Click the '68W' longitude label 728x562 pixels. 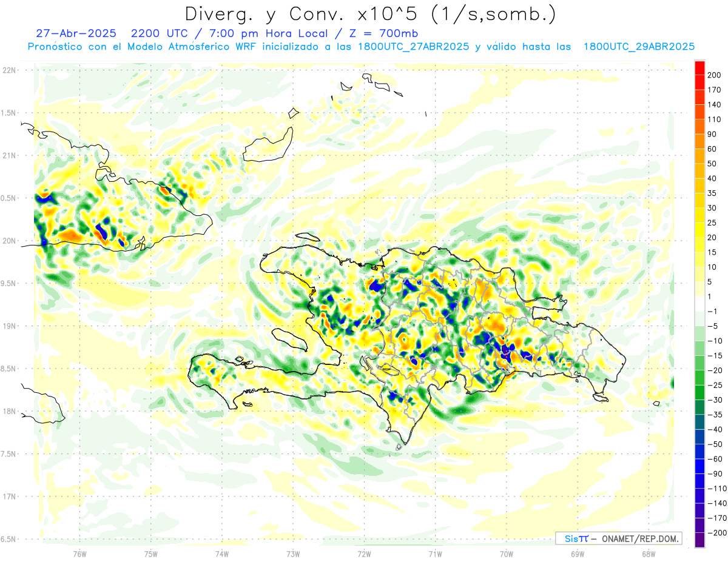[649, 553]
